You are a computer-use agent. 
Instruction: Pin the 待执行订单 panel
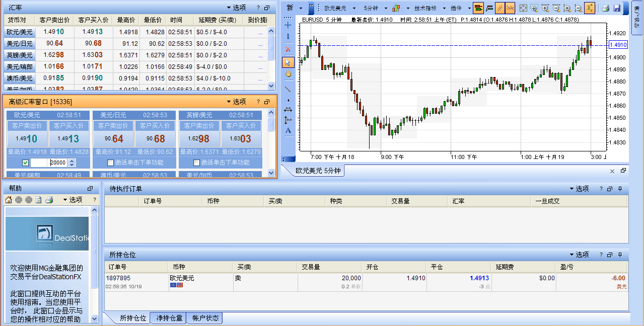[620, 189]
